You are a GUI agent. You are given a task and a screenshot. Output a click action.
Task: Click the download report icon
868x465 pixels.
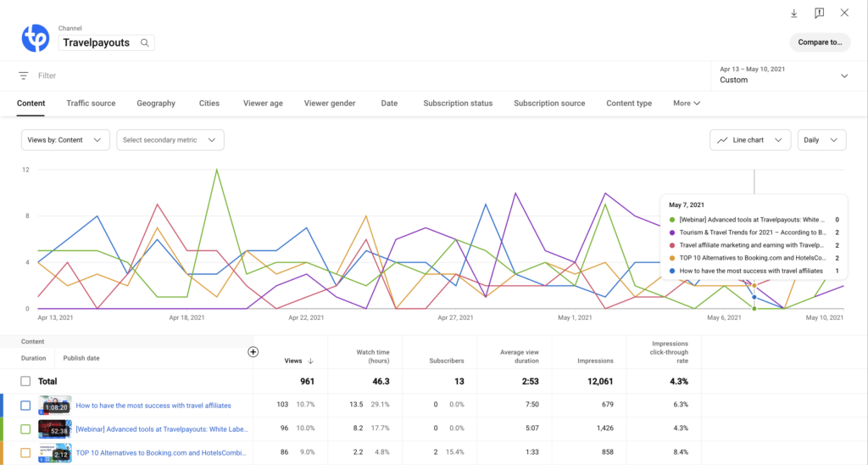tap(794, 14)
